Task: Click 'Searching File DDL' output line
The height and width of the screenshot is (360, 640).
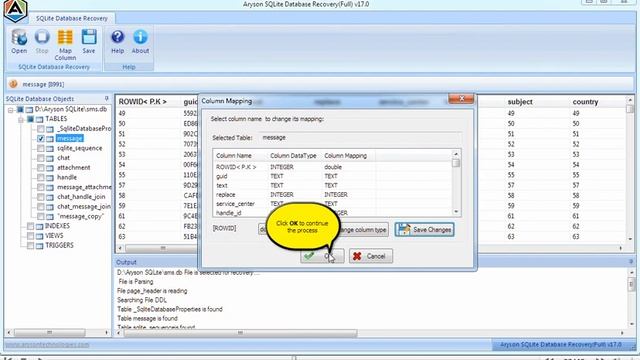Action: coord(142,300)
